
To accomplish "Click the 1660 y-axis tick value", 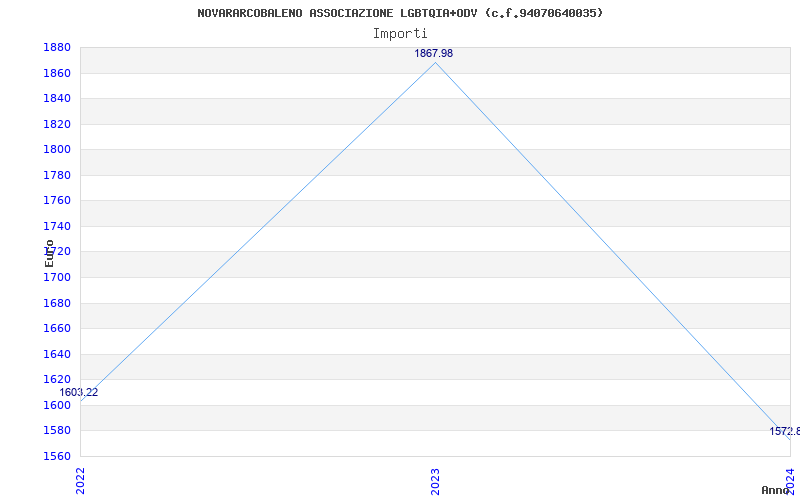I will [57, 329].
